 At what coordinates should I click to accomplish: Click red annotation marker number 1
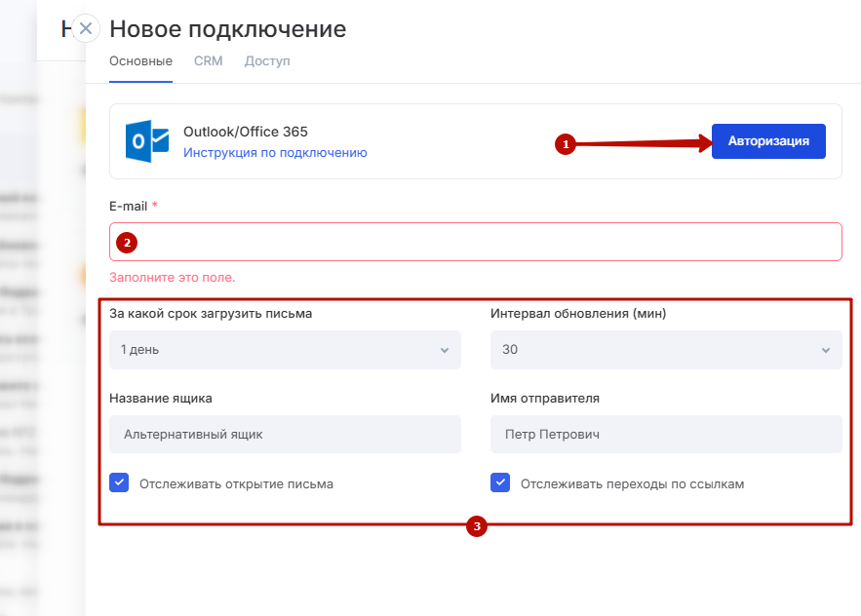(x=564, y=144)
